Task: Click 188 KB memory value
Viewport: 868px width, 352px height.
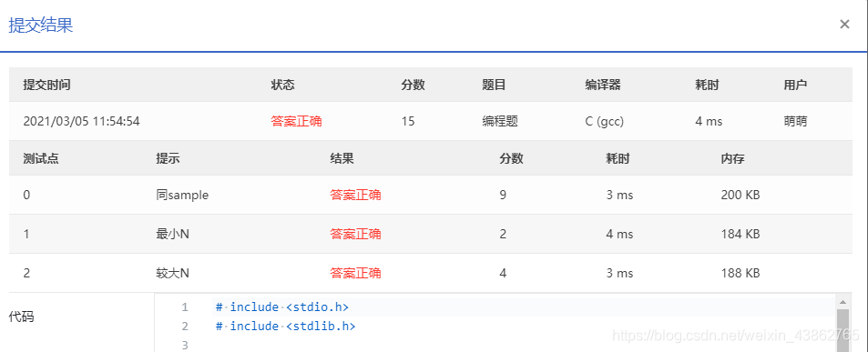Action: click(740, 273)
